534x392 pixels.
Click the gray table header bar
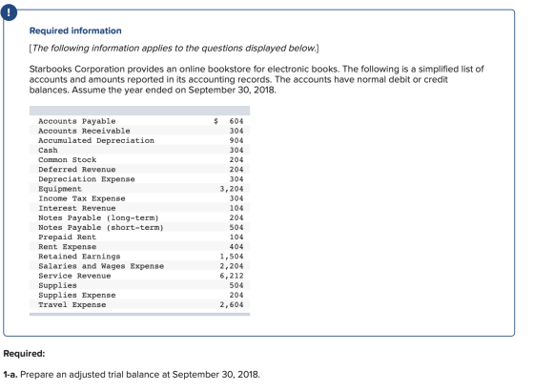[139, 111]
